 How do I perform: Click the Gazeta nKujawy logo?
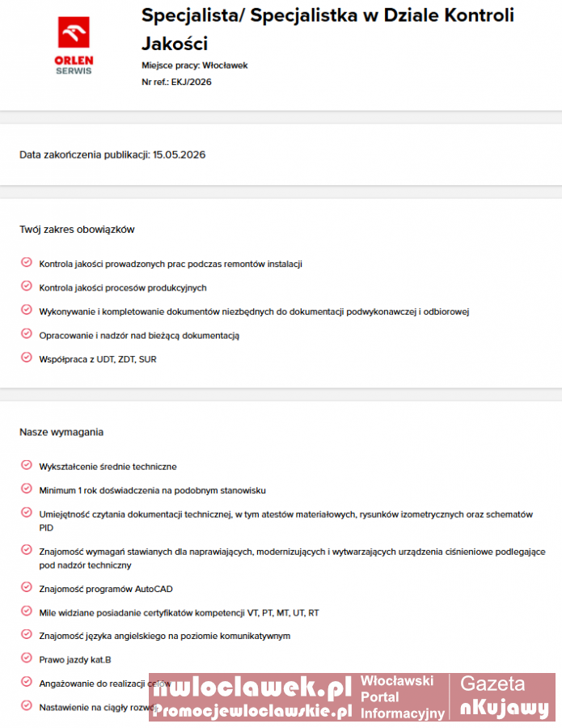[x=504, y=696]
